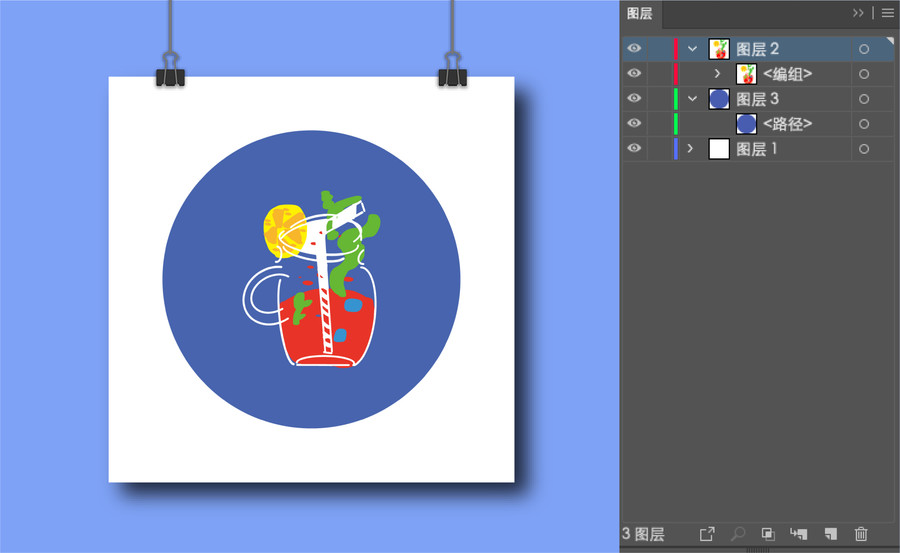Select the <编组> thumbnail
The width and height of the screenshot is (900, 553).
click(746, 74)
